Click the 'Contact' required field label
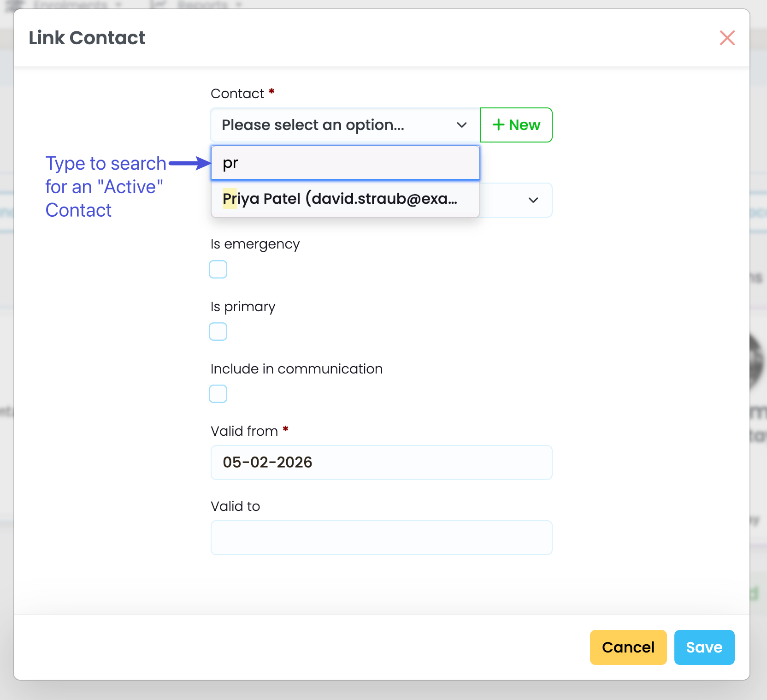 pos(237,94)
